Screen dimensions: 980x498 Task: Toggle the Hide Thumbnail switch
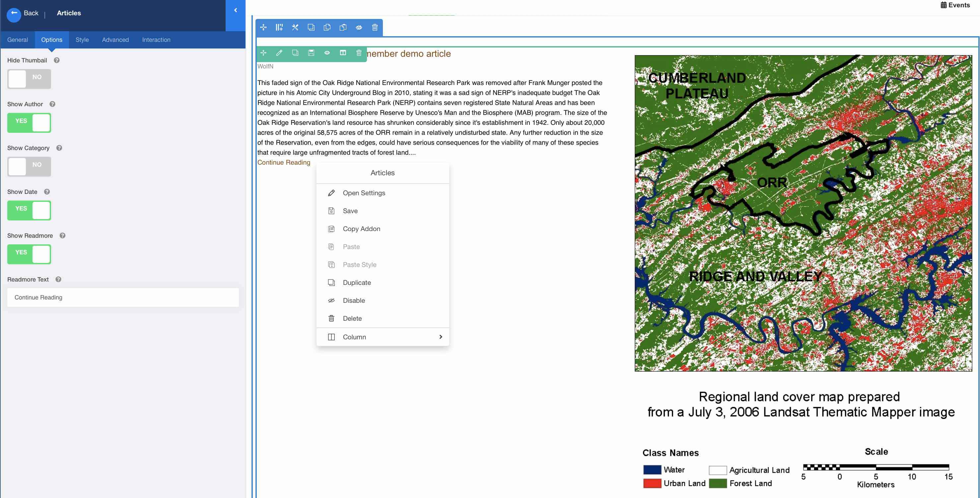[29, 79]
